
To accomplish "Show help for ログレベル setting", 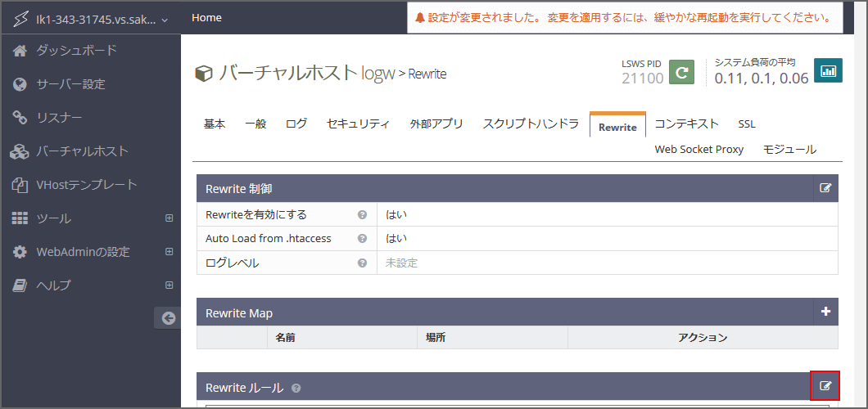I will (362, 263).
